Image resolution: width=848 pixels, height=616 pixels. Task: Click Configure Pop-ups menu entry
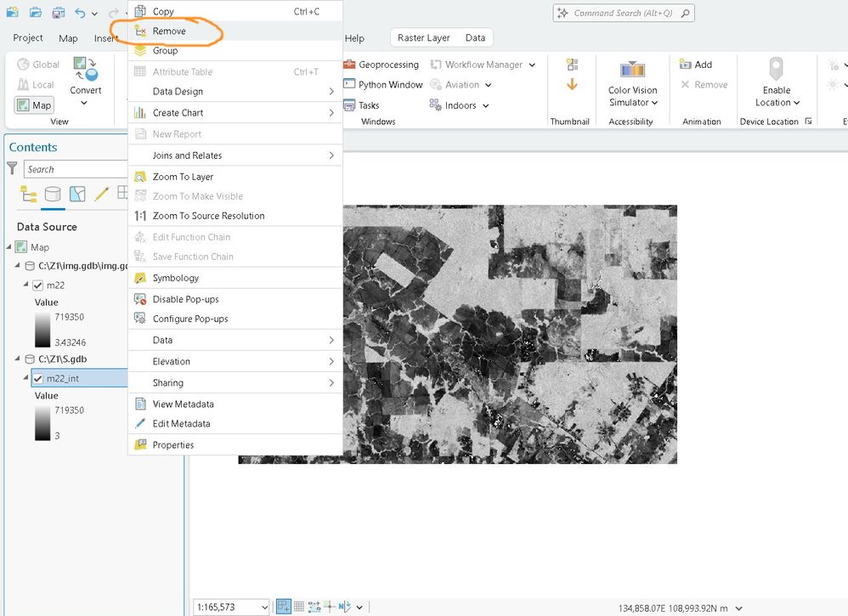point(235,319)
